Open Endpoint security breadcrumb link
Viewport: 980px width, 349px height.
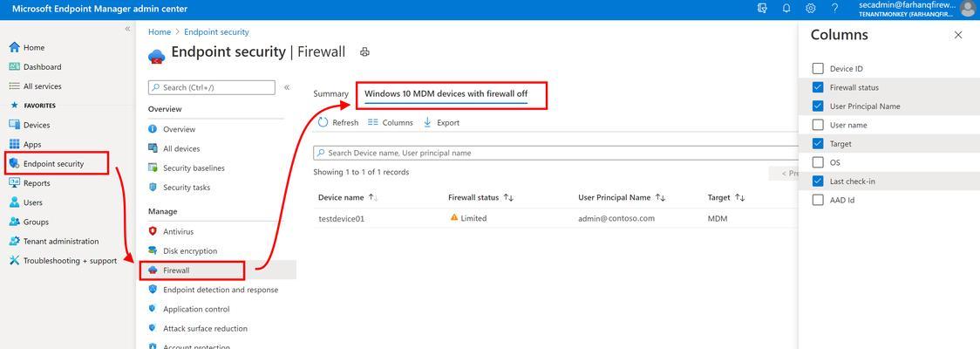pos(216,32)
